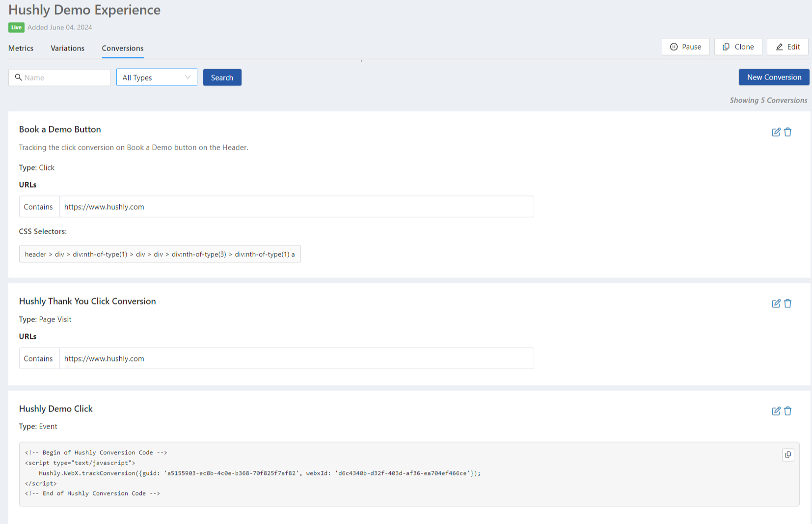812x524 pixels.
Task: Click the Type: Event label
Action: tap(38, 426)
